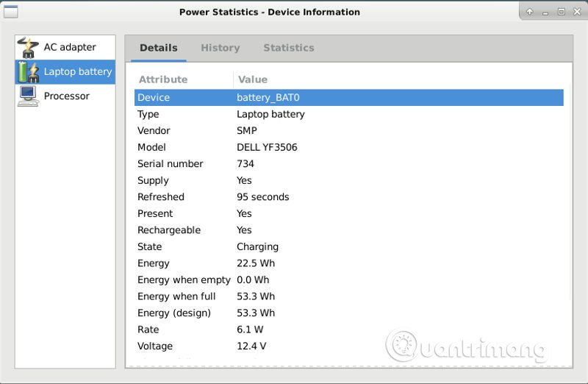Select the Energy (design) cell
Viewport: 588px width, 384px height.
click(174, 313)
